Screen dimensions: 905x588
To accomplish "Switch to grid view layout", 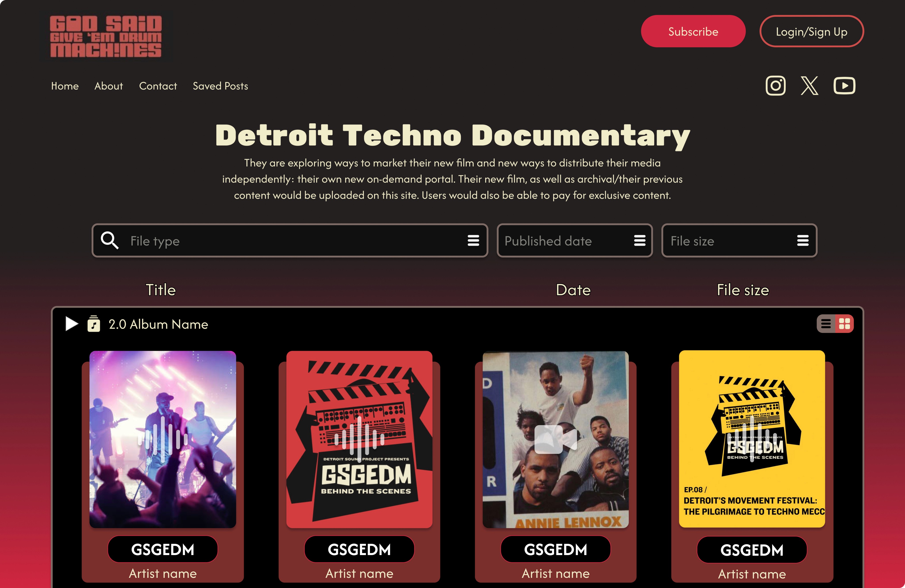I will click(x=844, y=324).
